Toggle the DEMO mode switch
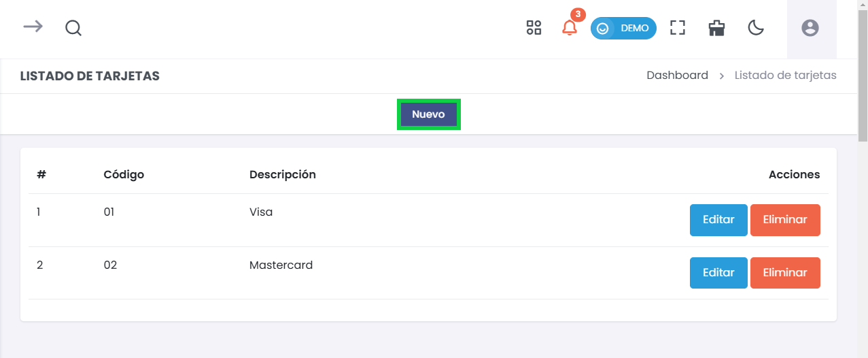This screenshot has width=868, height=358. [623, 28]
